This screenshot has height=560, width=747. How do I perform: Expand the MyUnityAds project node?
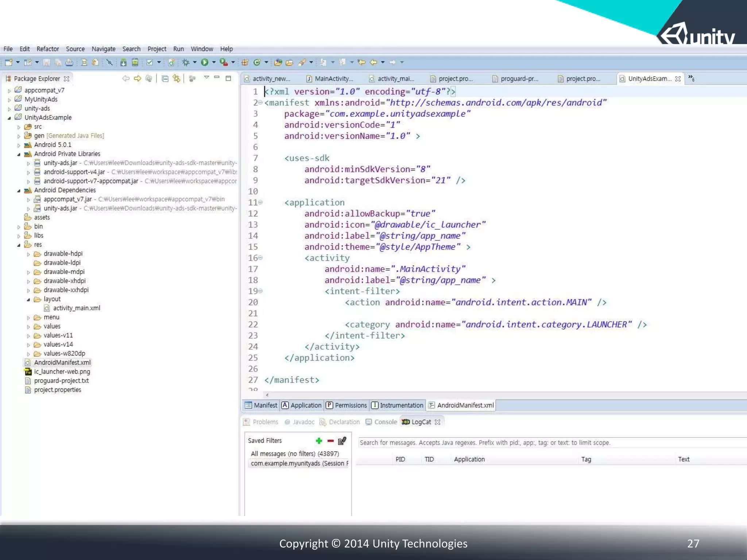(x=9, y=100)
